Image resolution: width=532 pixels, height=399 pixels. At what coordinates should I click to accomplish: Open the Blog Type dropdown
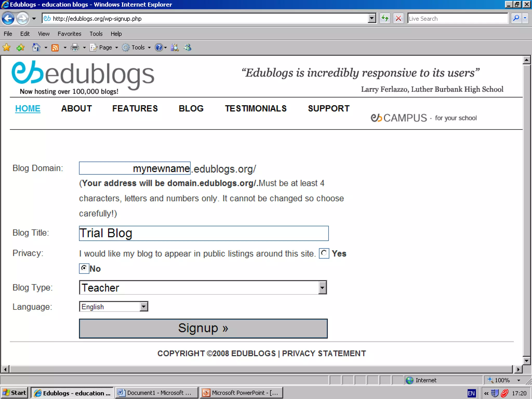322,288
